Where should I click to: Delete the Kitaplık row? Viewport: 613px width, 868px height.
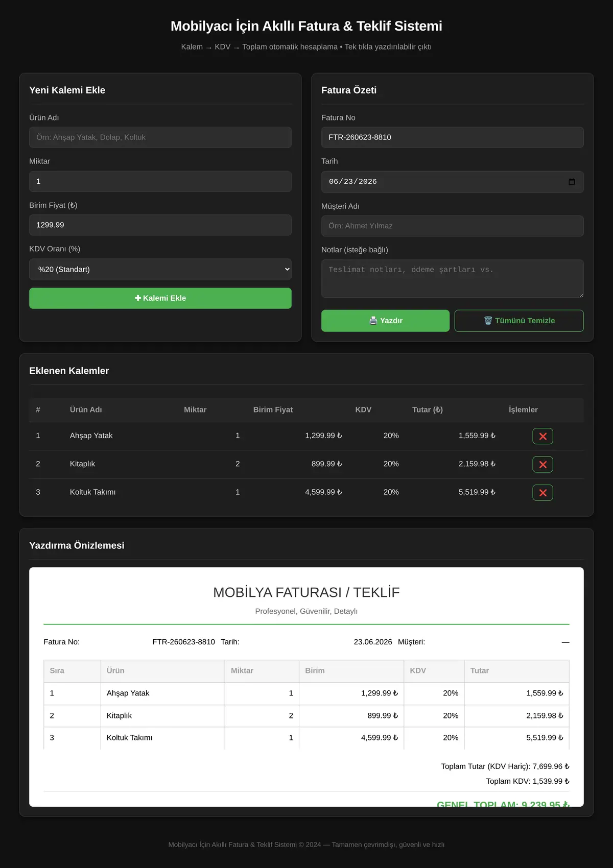[543, 465]
